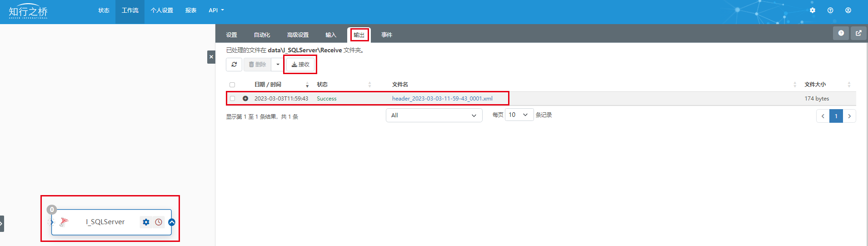This screenshot has height=246, width=868.
Task: Click the clock icon on I_SQLServer connector
Action: (x=159, y=222)
